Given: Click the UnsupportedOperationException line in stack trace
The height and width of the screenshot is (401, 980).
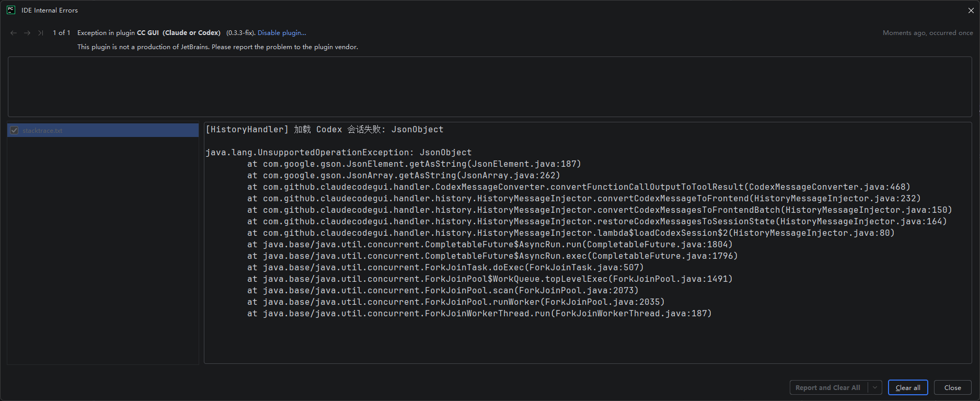Looking at the screenshot, I should (338, 153).
